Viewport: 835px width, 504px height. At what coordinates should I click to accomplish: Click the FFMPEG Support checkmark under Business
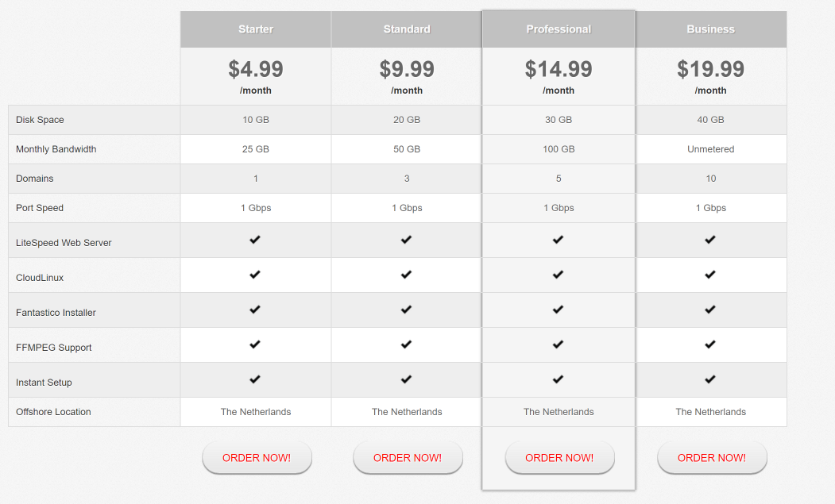[710, 344]
